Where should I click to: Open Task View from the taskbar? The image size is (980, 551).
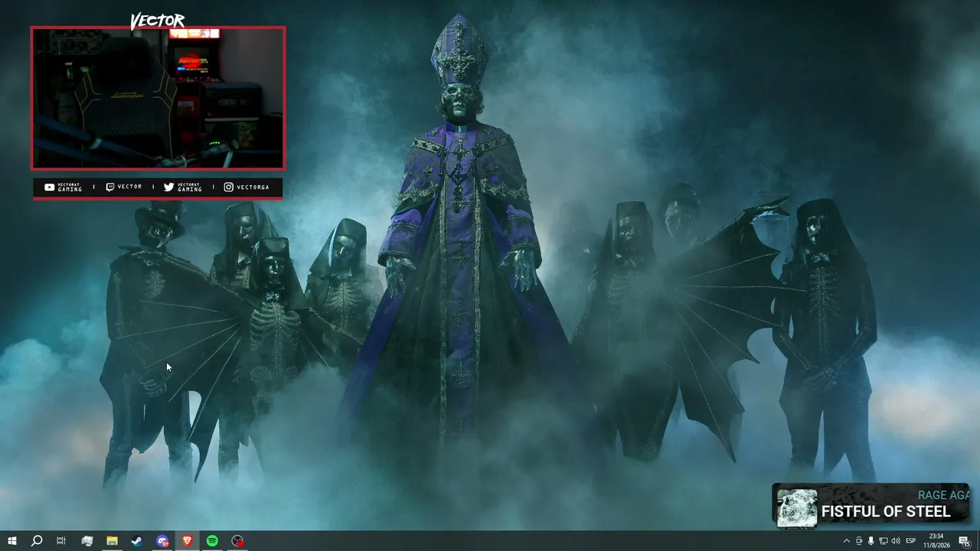pos(61,541)
